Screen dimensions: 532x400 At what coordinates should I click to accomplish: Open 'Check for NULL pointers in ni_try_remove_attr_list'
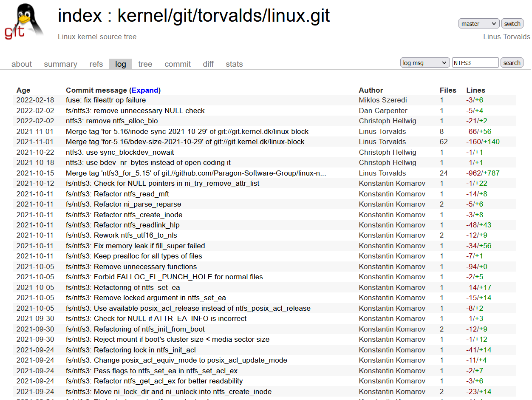point(163,184)
